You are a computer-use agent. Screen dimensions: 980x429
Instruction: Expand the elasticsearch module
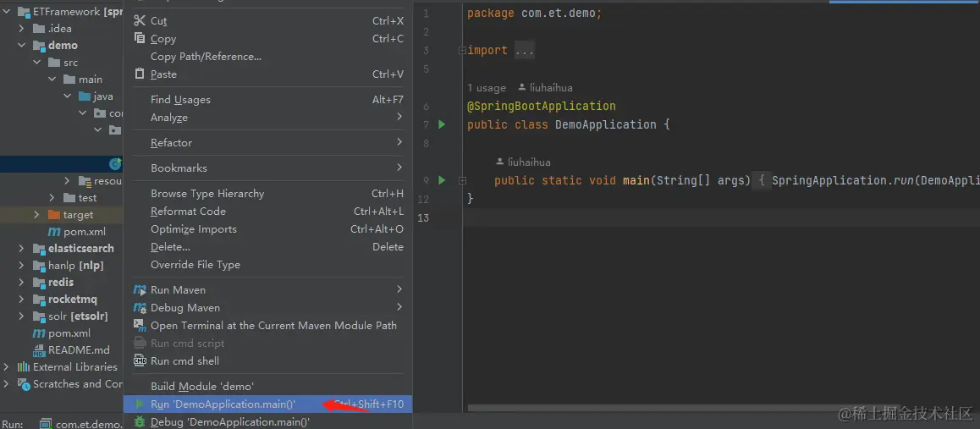[21, 249]
